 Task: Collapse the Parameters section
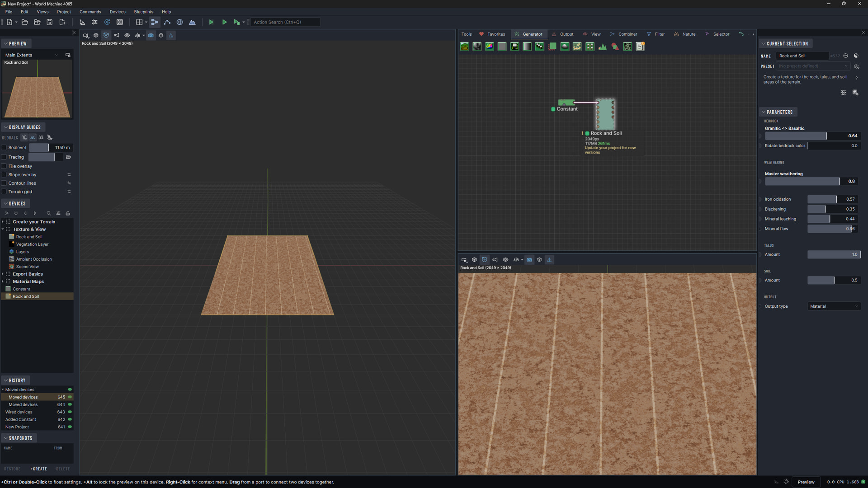click(778, 112)
